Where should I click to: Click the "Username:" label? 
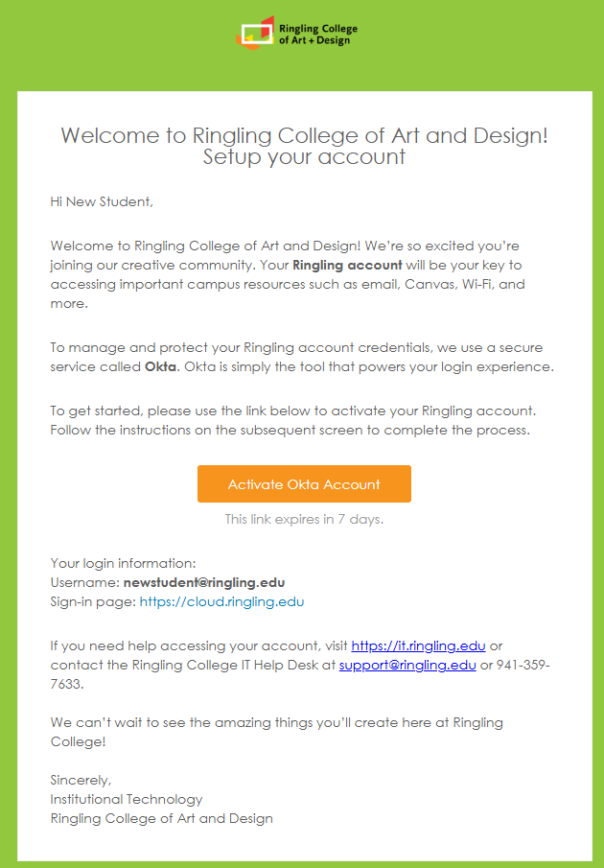84,582
